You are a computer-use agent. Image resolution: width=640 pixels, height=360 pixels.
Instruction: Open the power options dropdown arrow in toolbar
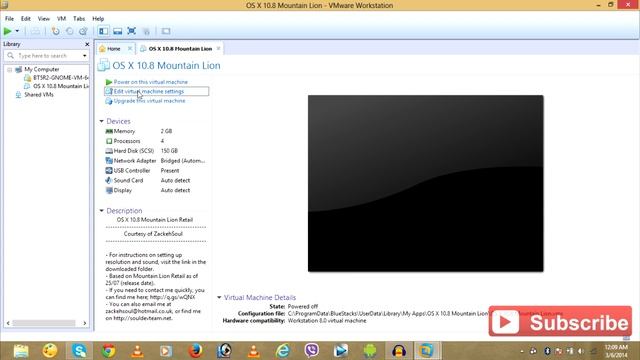click(17, 31)
